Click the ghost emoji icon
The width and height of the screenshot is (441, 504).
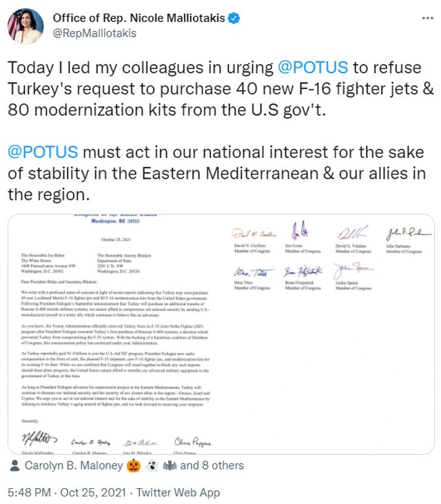pyautogui.click(x=151, y=465)
